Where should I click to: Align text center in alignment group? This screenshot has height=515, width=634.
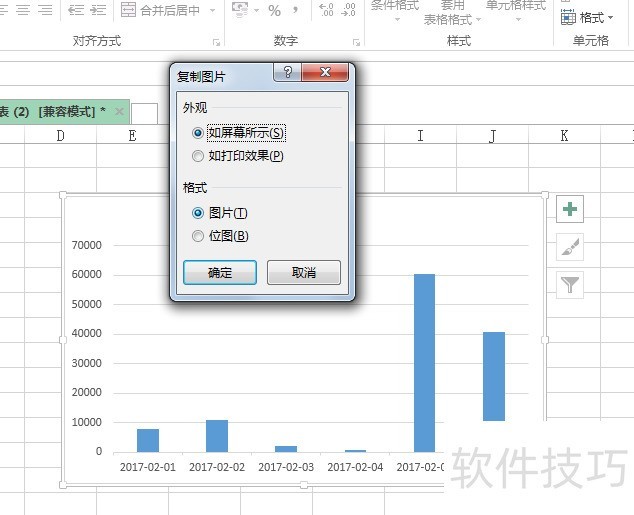(x=23, y=10)
